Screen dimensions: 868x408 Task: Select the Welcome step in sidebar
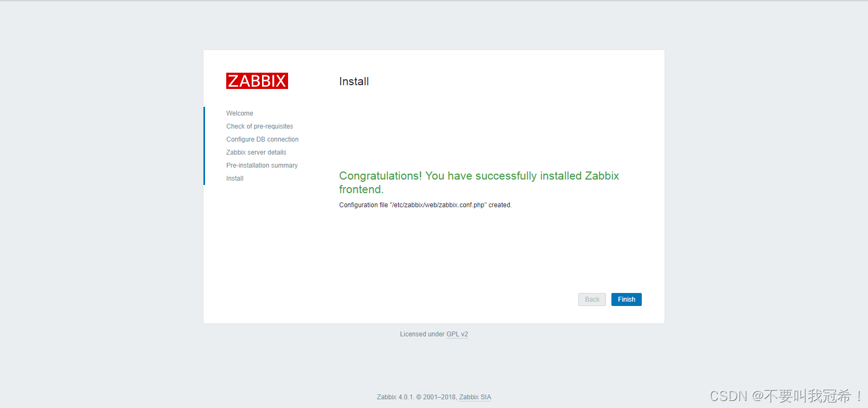pyautogui.click(x=240, y=113)
